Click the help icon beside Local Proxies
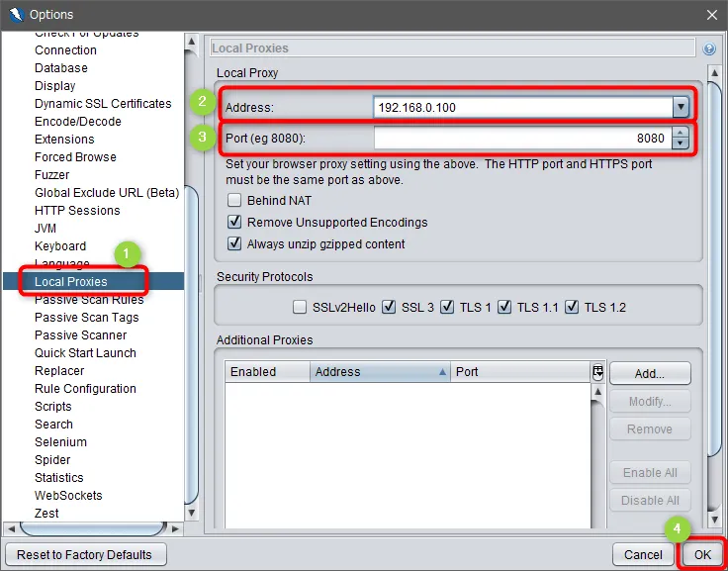Screen dimensions: 728x571 (708, 48)
